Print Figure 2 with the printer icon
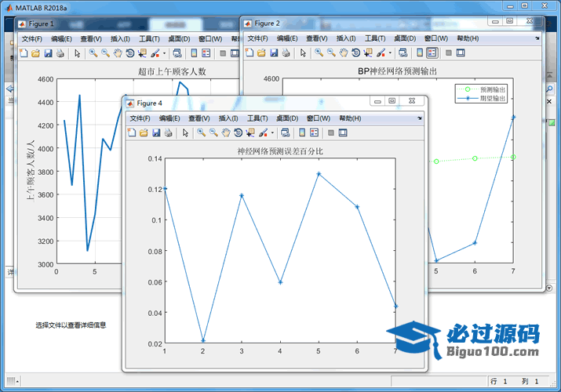Image resolution: width=561 pixels, height=392 pixels. [286, 53]
